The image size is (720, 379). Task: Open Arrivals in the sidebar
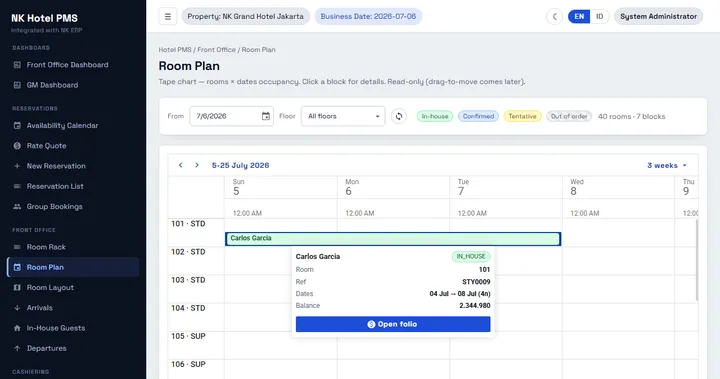(x=73, y=307)
